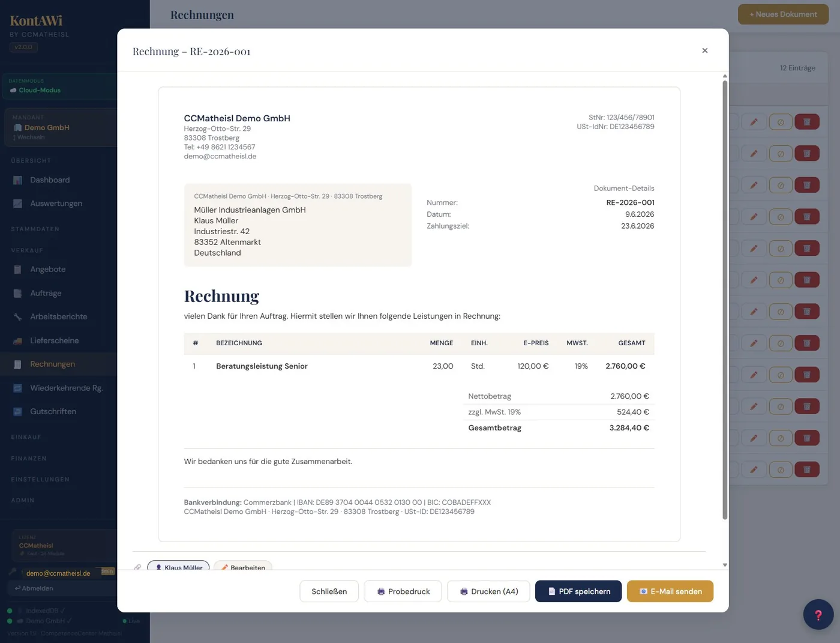The image size is (840, 643).
Task: Click the Bankverbindung footer line
Action: click(x=337, y=503)
